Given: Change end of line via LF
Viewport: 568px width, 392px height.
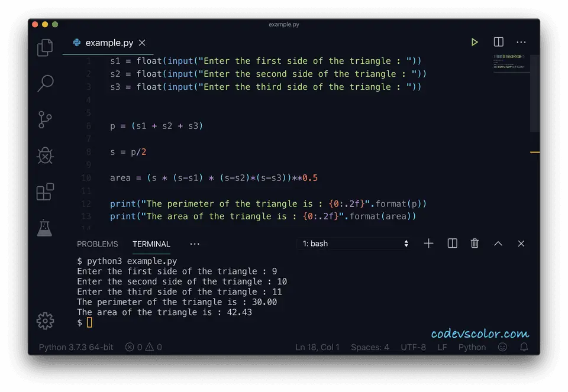Looking at the screenshot, I should 442,347.
